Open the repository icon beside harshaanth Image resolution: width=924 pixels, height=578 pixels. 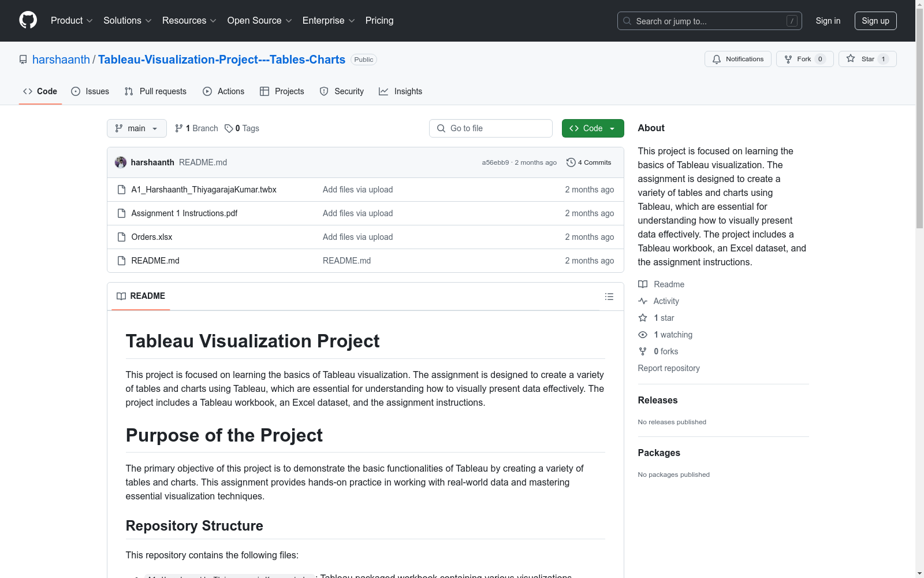23,60
